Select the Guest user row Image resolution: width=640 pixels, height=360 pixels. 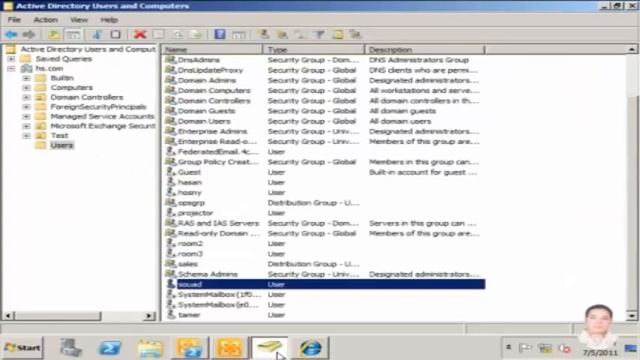coord(324,172)
